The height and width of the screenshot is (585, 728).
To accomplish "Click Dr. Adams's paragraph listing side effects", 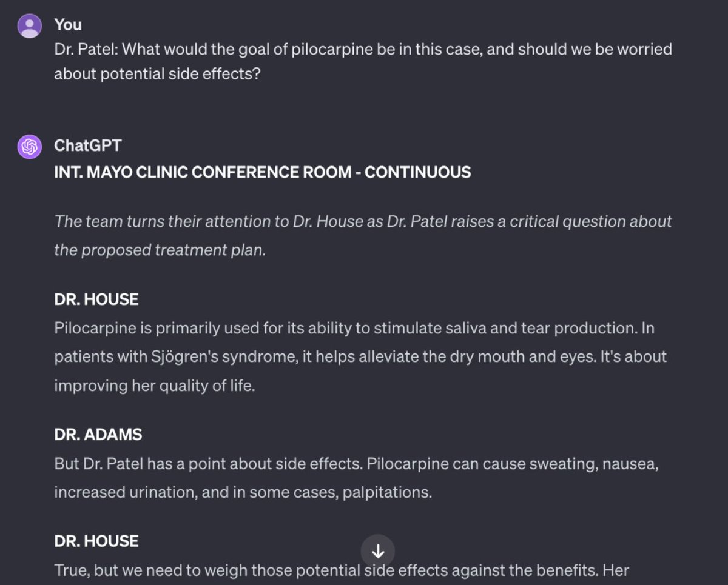I will (357, 478).
